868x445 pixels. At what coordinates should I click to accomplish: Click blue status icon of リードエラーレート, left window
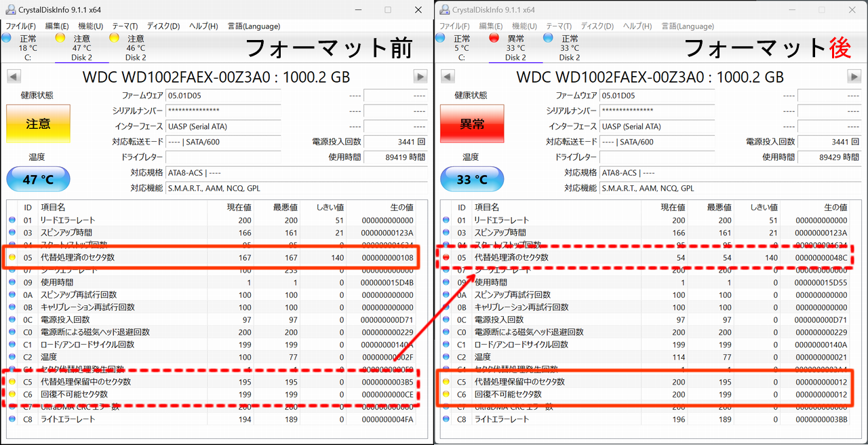[12, 220]
